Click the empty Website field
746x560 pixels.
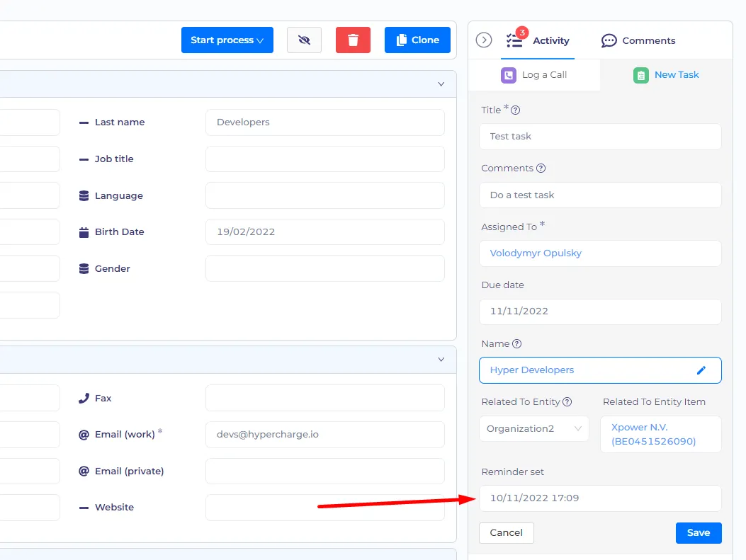point(325,507)
